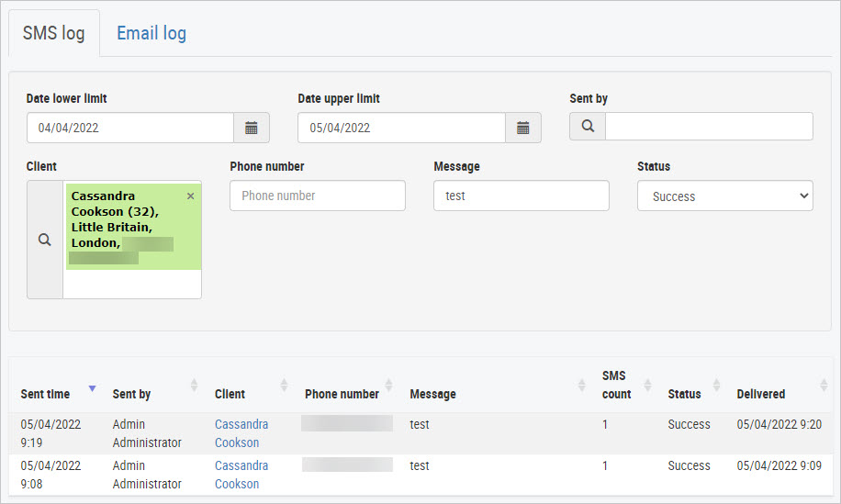
Task: Click Delivered value 05/04/2022 9:09
Action: pos(779,465)
